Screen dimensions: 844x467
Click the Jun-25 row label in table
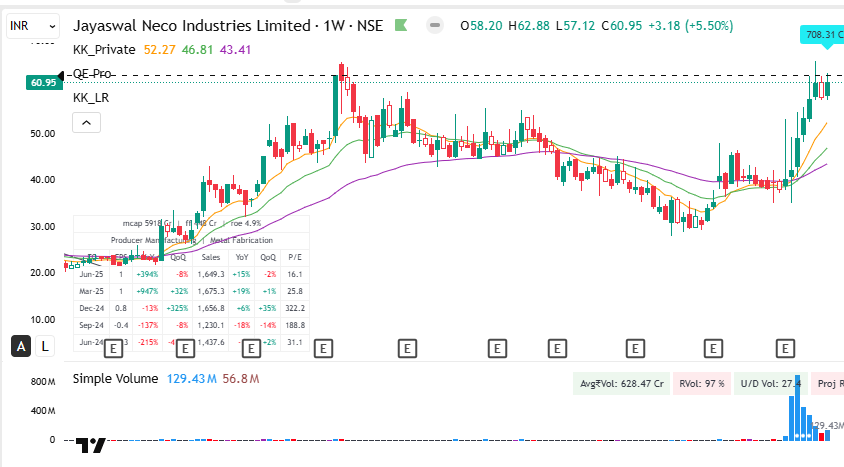(x=92, y=274)
